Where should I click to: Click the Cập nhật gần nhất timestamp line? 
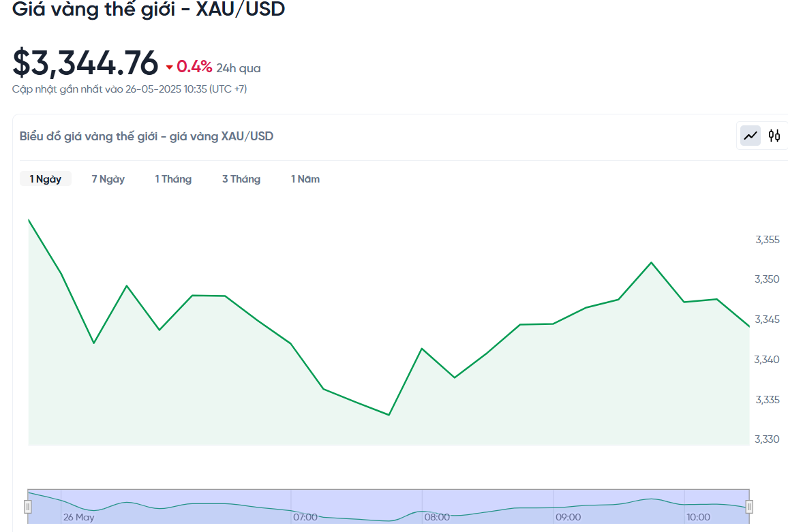click(129, 89)
